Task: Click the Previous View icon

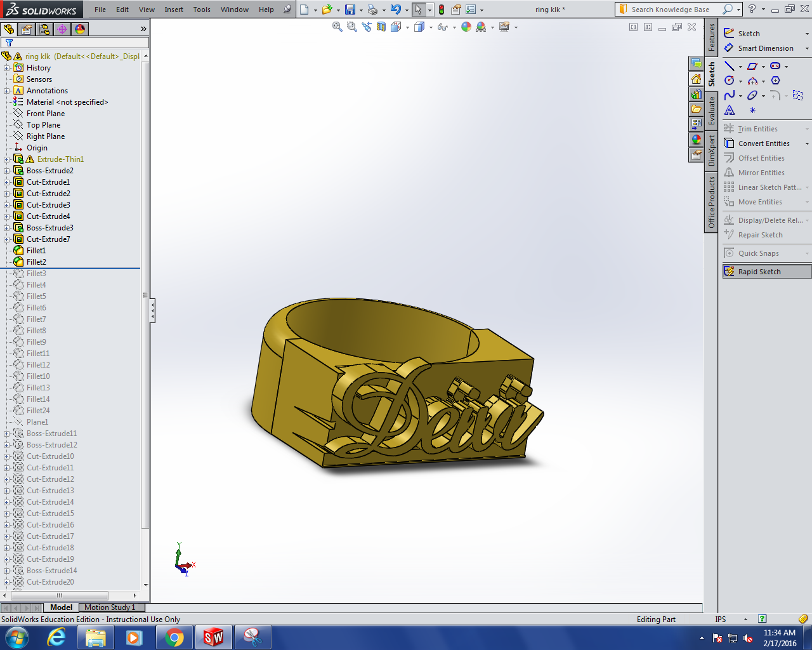Action: (x=367, y=27)
